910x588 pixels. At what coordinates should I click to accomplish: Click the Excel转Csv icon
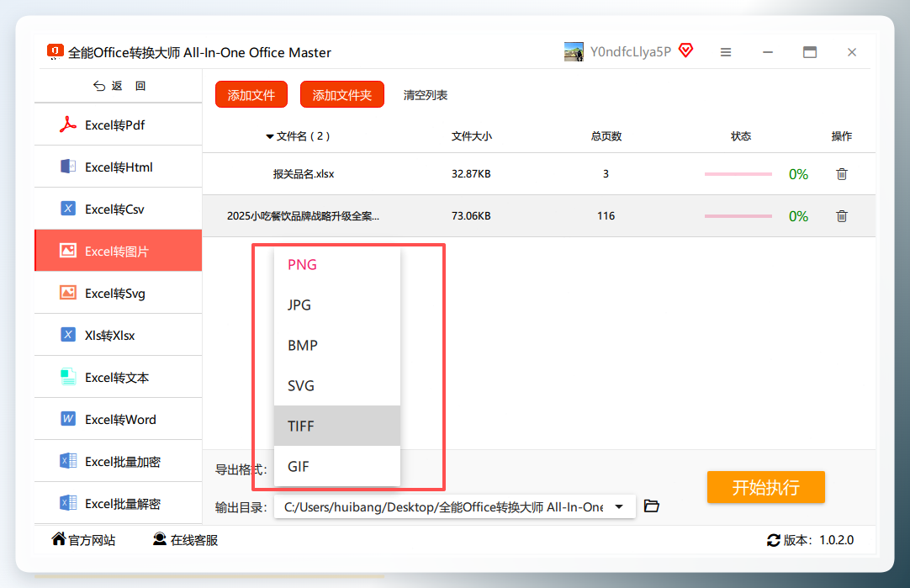pos(68,209)
